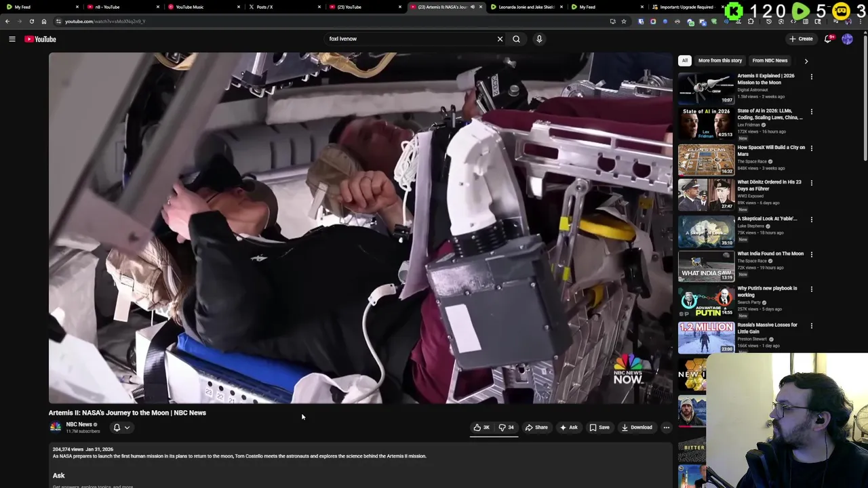Open the YouTube hamburger guide menu
868x488 pixels.
click(12, 39)
